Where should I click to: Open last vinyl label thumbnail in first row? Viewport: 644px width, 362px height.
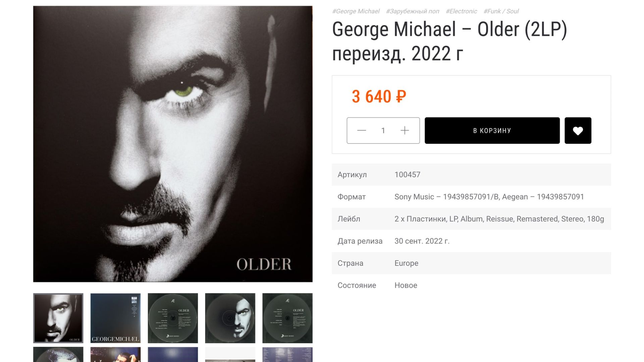pos(287,318)
